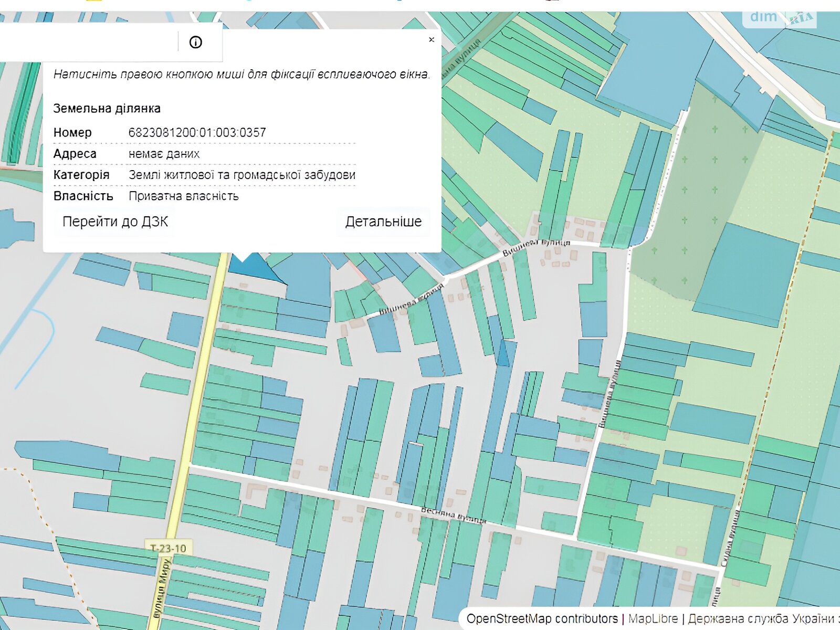Focus the search field at top left
Screen dimensions: 840x630
(87, 42)
